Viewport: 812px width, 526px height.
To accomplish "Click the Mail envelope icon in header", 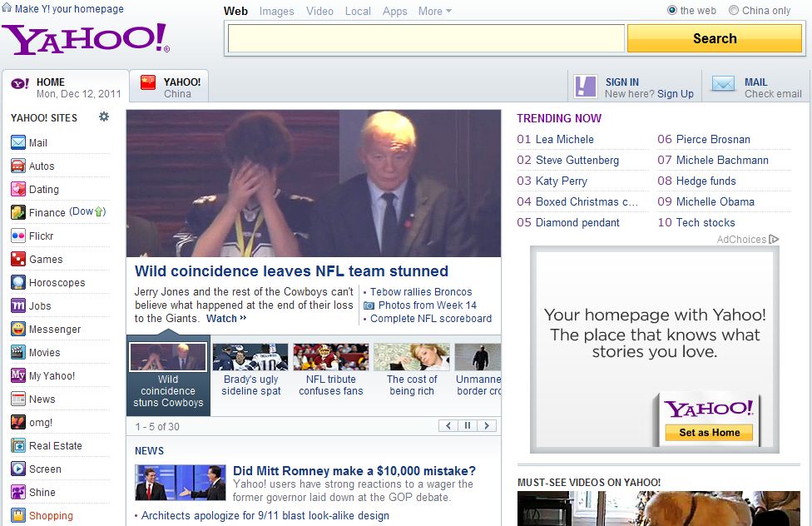I will tap(724, 84).
